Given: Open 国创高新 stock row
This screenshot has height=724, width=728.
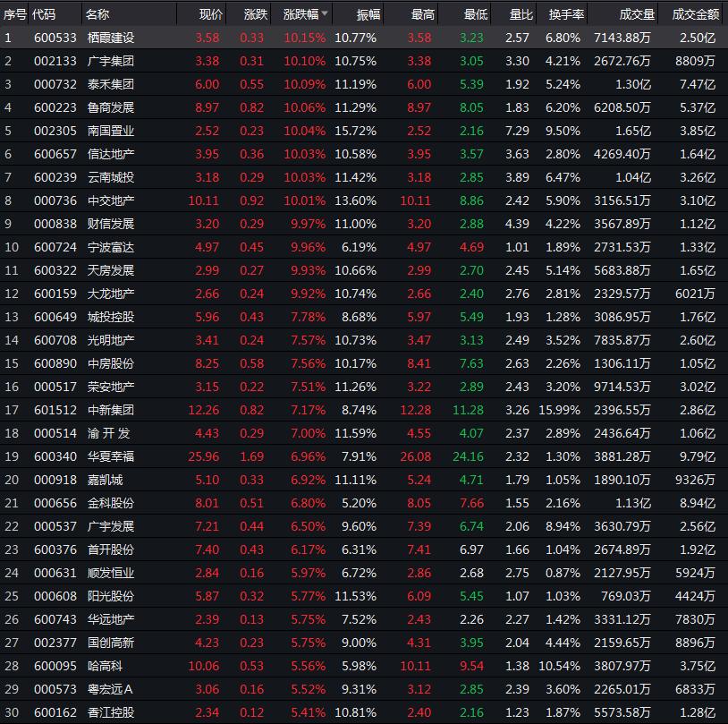Looking at the screenshot, I should [364, 643].
